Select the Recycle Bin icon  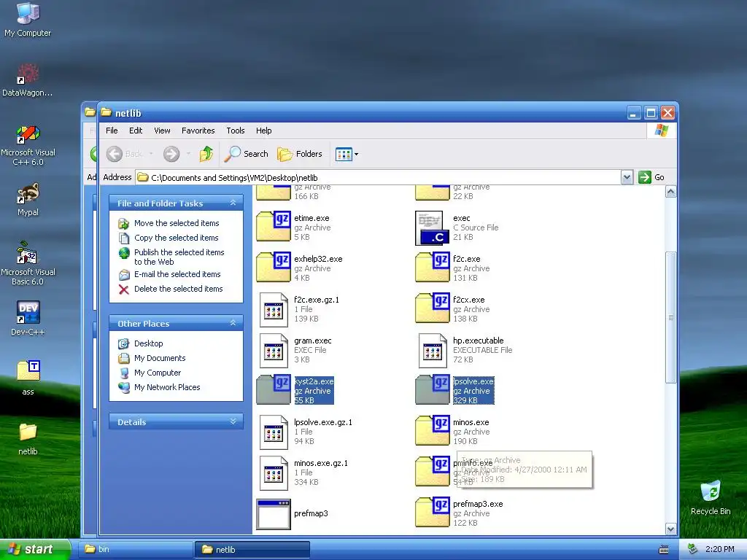(x=711, y=497)
